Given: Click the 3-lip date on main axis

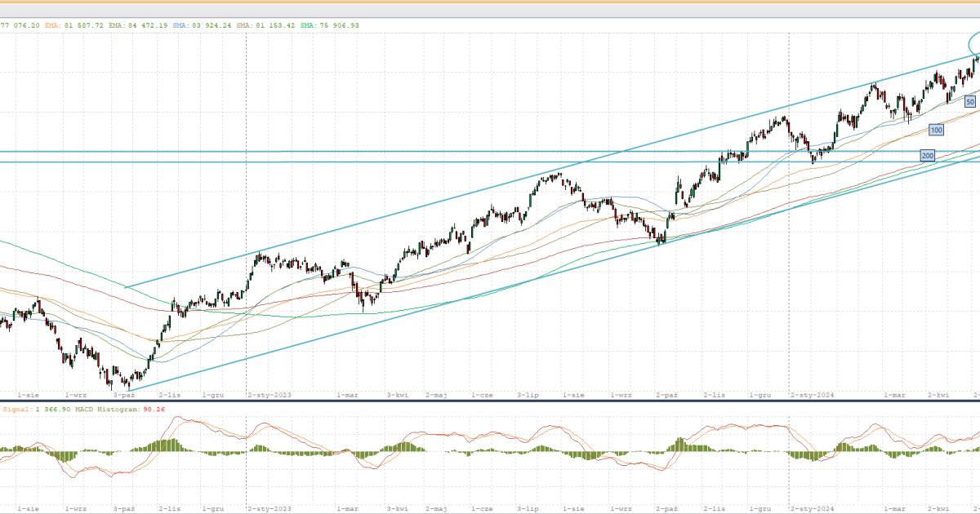Looking at the screenshot, I should pyautogui.click(x=528, y=394).
